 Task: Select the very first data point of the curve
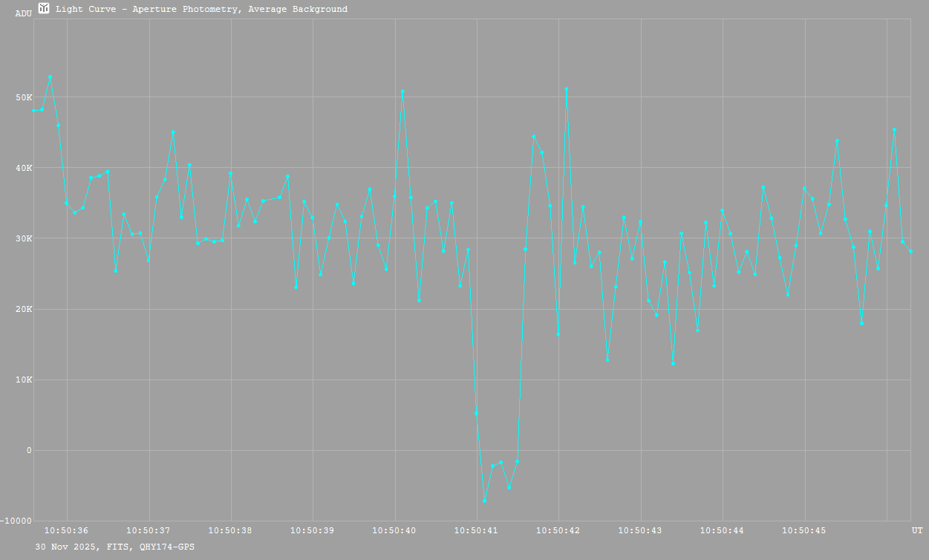point(34,111)
